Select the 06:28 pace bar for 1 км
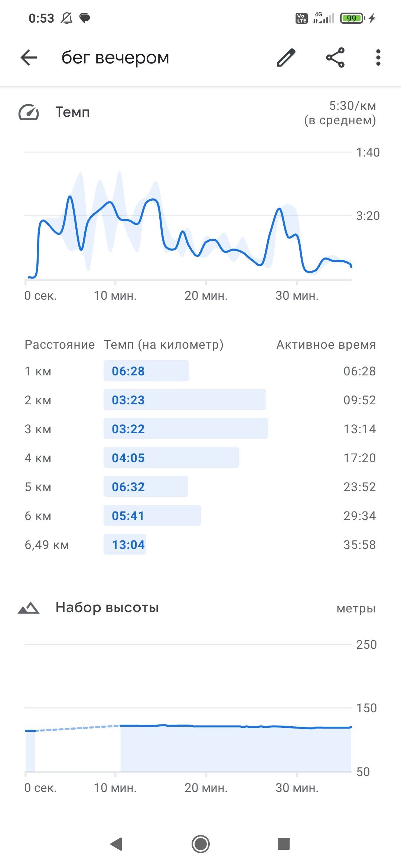Image resolution: width=401 pixels, height=868 pixels. coord(146,371)
